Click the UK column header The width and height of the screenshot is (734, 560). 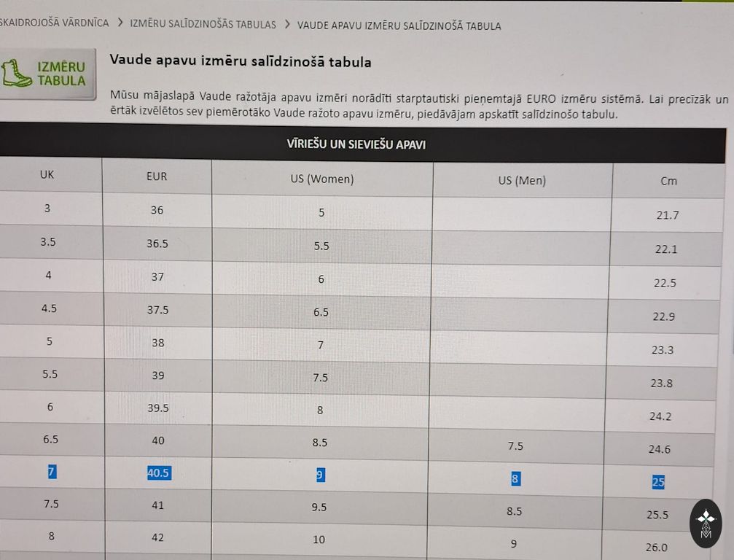point(47,174)
